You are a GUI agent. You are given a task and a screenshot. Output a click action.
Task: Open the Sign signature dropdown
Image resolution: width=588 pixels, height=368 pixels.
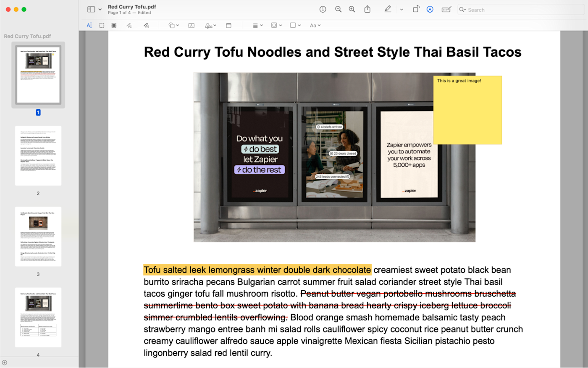pyautogui.click(x=210, y=25)
